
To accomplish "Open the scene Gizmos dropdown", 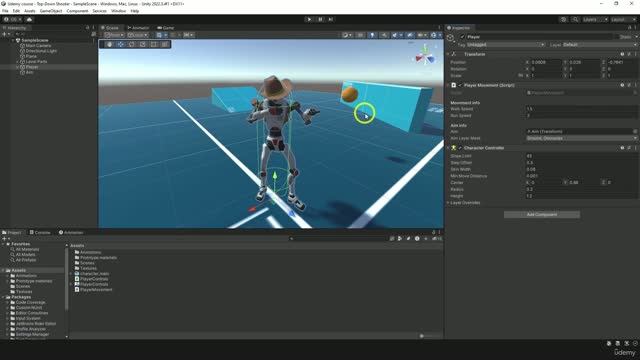I will coord(435,35).
